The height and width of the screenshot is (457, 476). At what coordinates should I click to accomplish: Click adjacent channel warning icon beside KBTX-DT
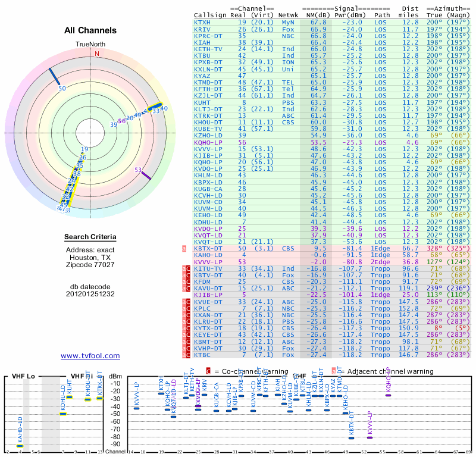point(184,248)
